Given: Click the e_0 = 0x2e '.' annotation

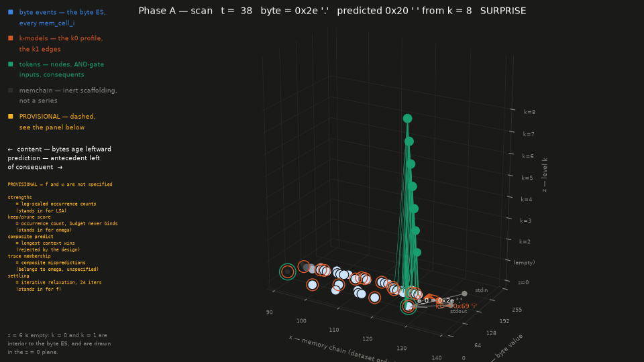Looking at the screenshot, I should (x=439, y=300).
